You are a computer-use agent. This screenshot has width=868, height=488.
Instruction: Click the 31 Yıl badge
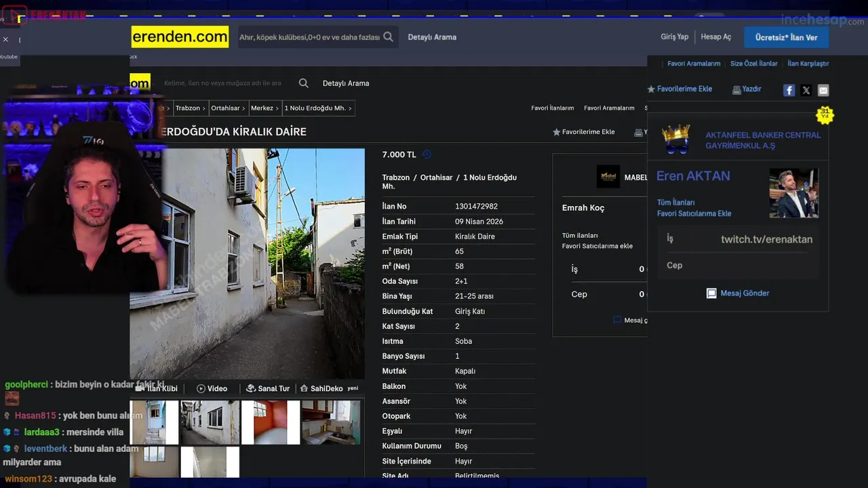click(x=825, y=114)
